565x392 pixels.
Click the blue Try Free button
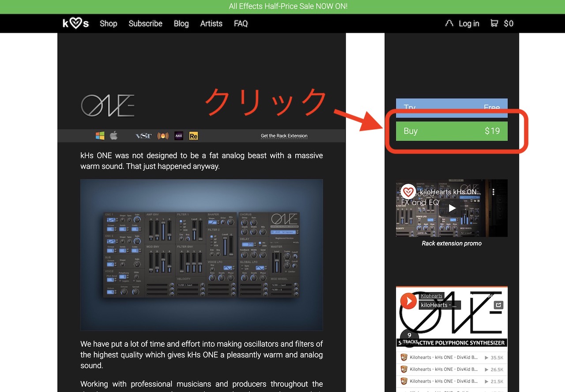point(452,106)
